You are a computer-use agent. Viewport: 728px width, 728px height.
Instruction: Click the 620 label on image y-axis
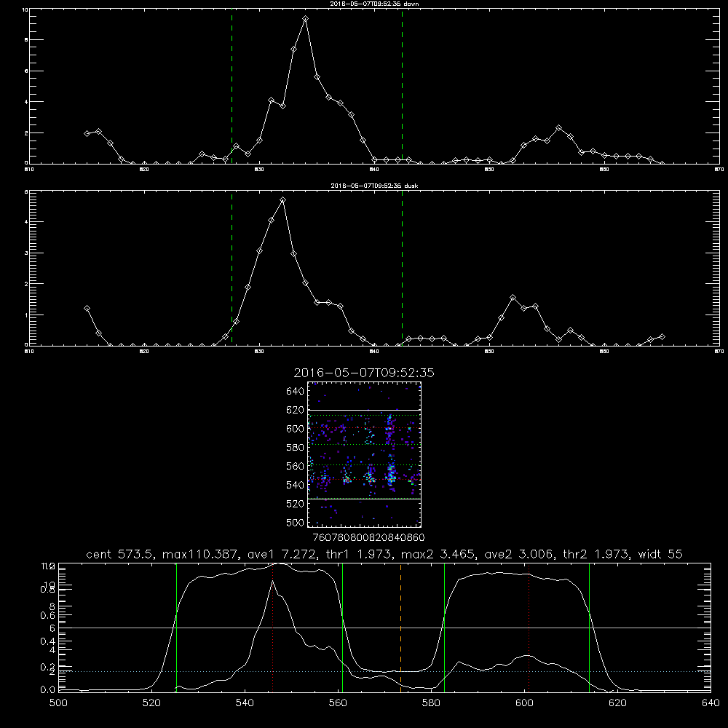pyautogui.click(x=296, y=410)
